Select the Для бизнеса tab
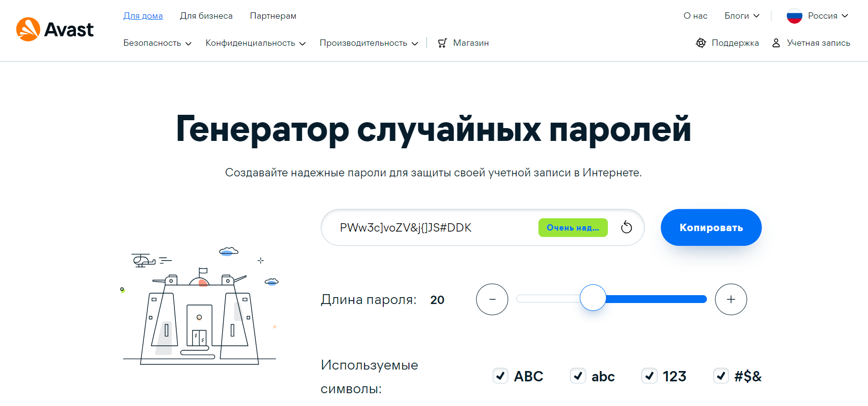Viewport: 868px width, 406px height. tap(206, 16)
